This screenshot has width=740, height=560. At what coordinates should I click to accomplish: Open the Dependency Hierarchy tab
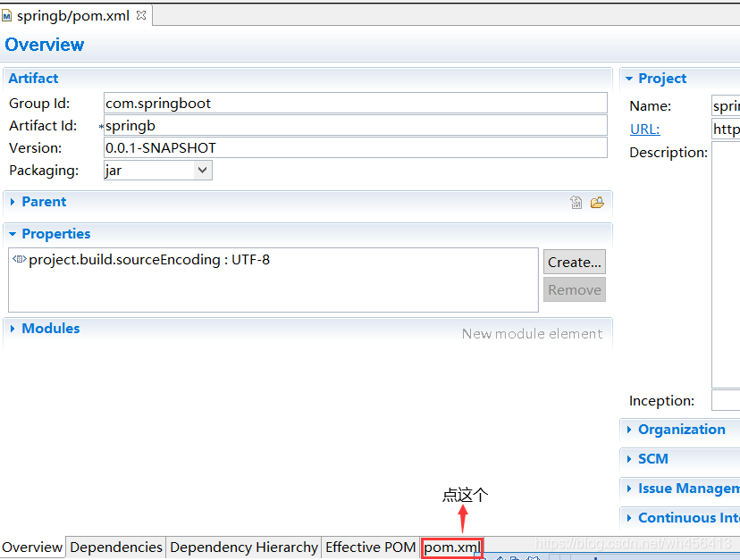click(244, 547)
